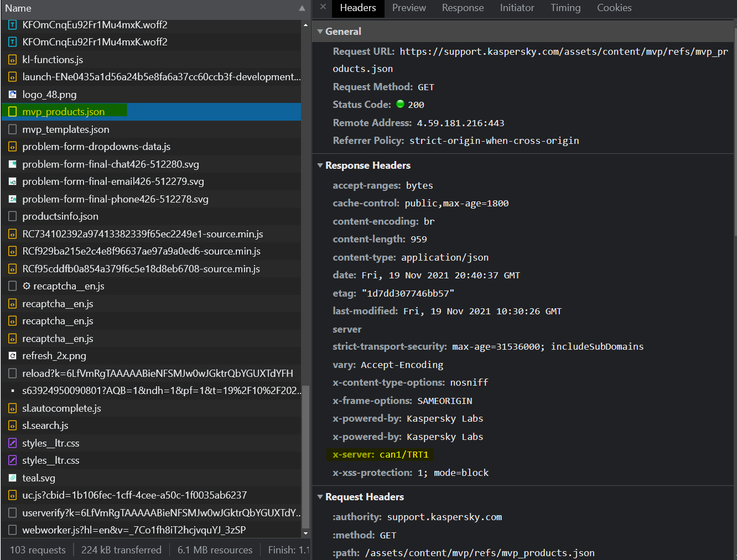This screenshot has height=560, width=737.
Task: Click the sl.autocomplete.js script icon
Action: point(12,408)
